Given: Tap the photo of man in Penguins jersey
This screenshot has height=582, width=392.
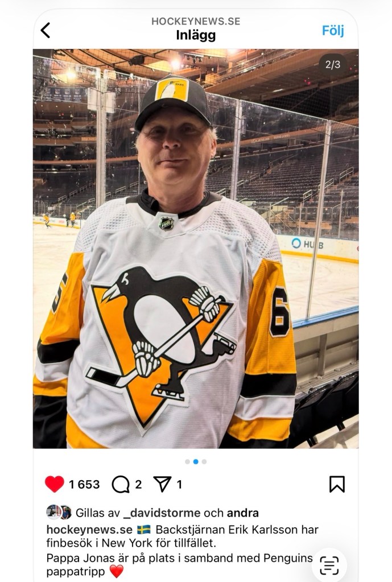Looking at the screenshot, I should pyautogui.click(x=196, y=250).
